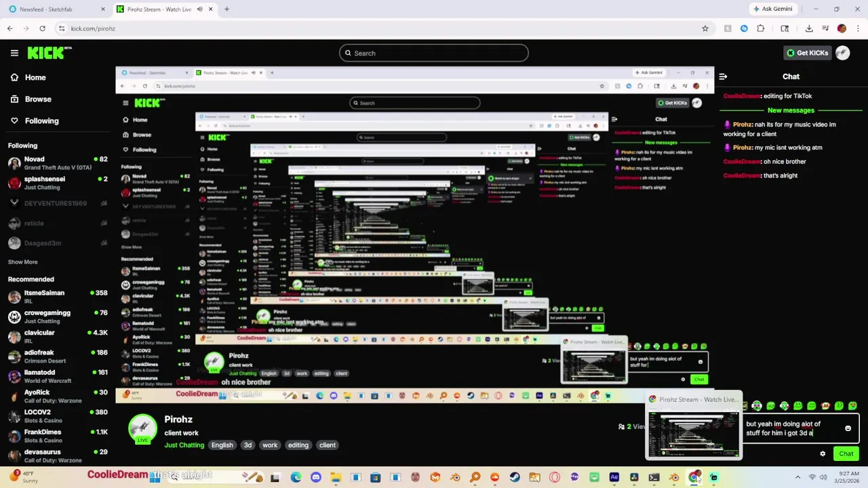Open Chrome profile avatar
Screen dimensions: 868x488
pos(842,28)
